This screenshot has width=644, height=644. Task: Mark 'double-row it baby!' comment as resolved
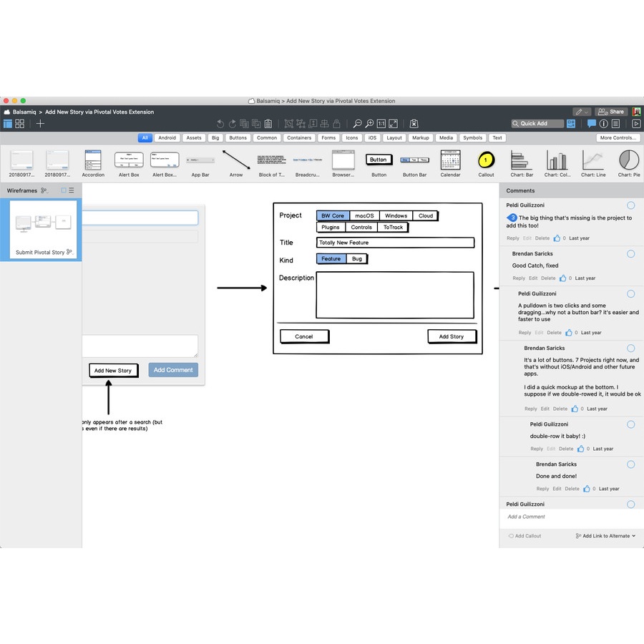coord(630,424)
